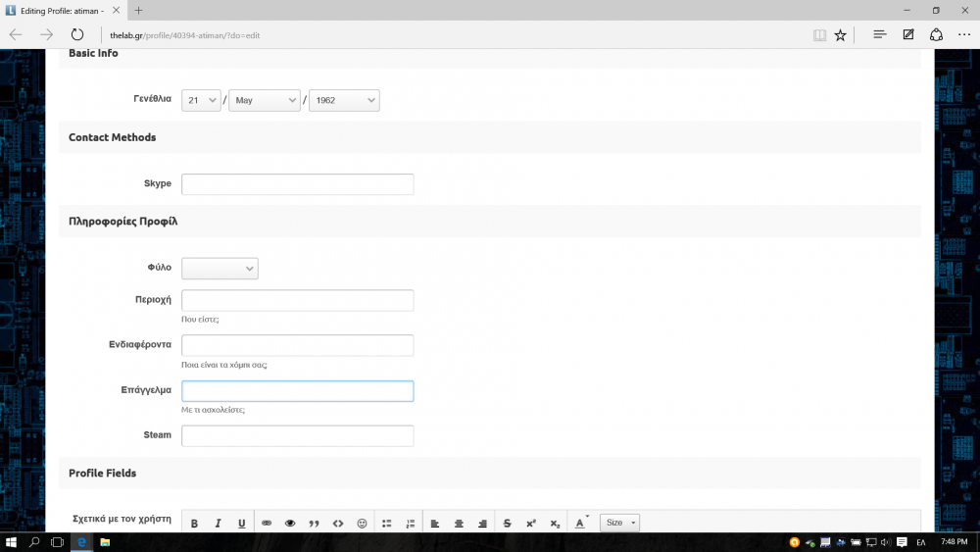This screenshot has height=552, width=980.
Task: Switch input language ΕΛ indicator
Action: [920, 542]
